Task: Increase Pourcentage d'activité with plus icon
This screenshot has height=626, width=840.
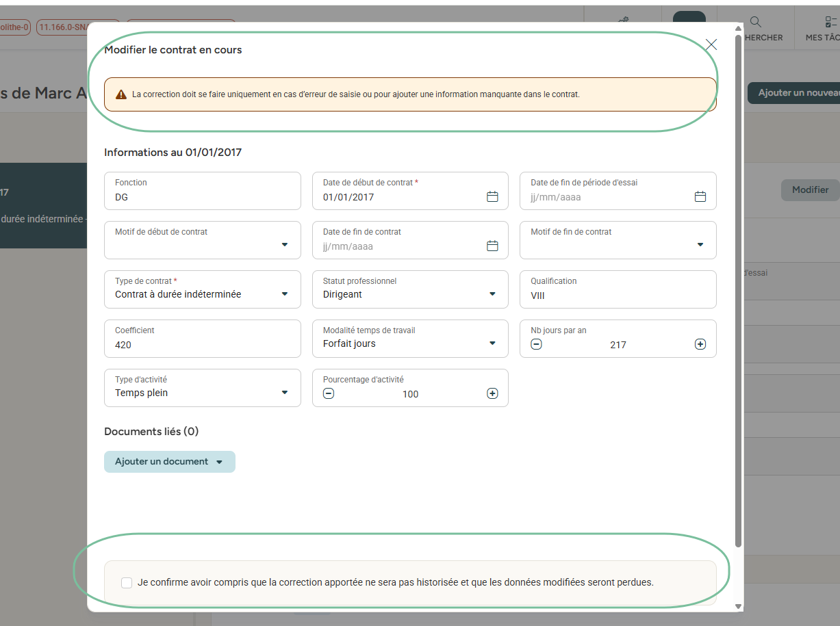Action: click(x=492, y=394)
